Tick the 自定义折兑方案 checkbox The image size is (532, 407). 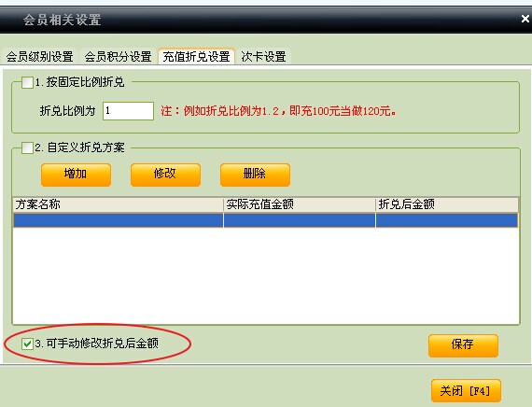pos(27,147)
